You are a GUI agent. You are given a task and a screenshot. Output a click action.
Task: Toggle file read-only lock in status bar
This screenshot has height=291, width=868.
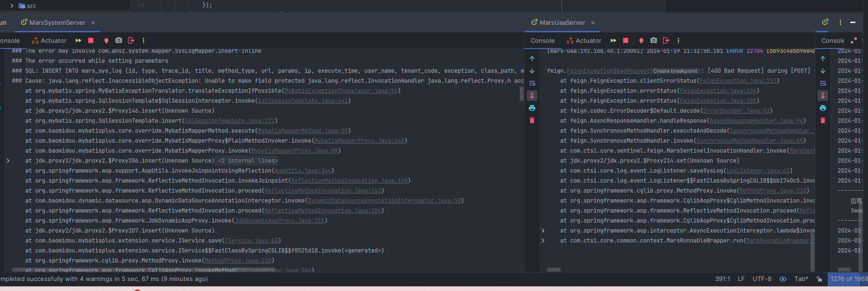click(819, 279)
